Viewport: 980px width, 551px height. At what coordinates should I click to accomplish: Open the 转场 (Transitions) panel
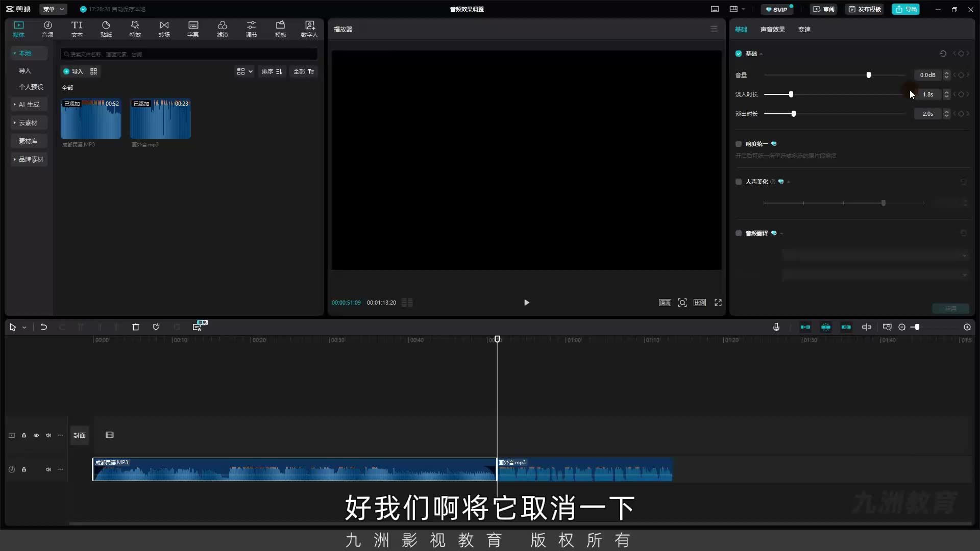pyautogui.click(x=164, y=29)
